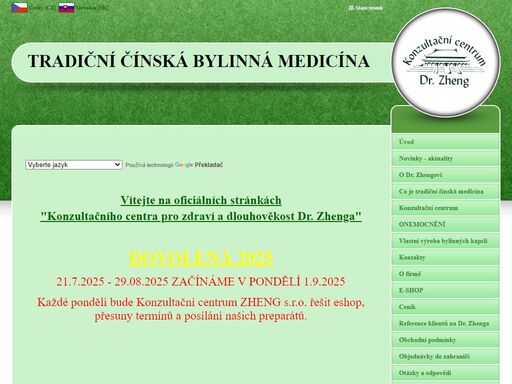Open Vlastní výroba bylinných kapslí
The image size is (512, 384).
point(445,241)
